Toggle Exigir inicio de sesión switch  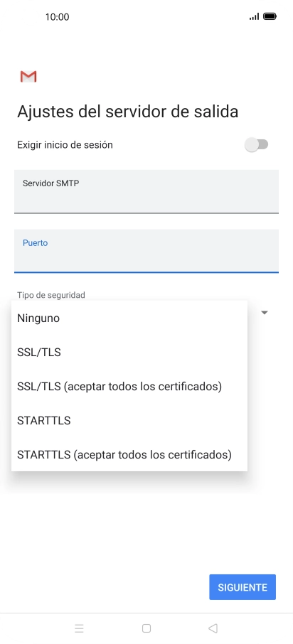(x=257, y=144)
